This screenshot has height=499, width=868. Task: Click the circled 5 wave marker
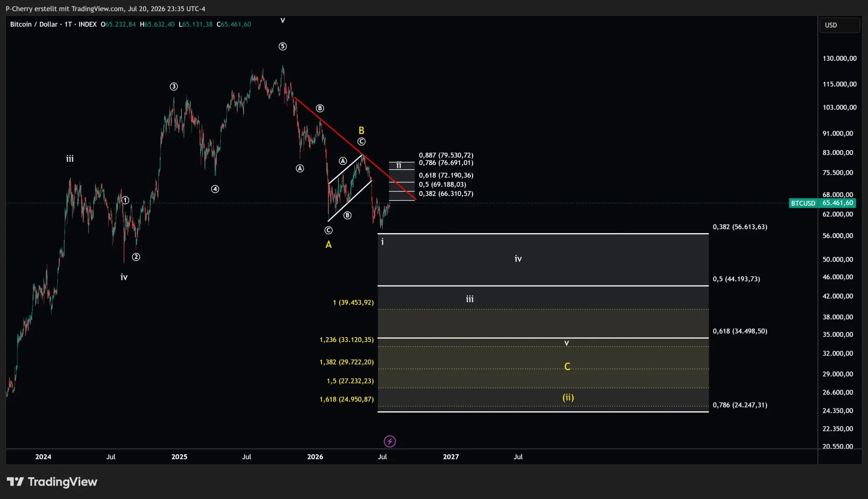coord(283,46)
